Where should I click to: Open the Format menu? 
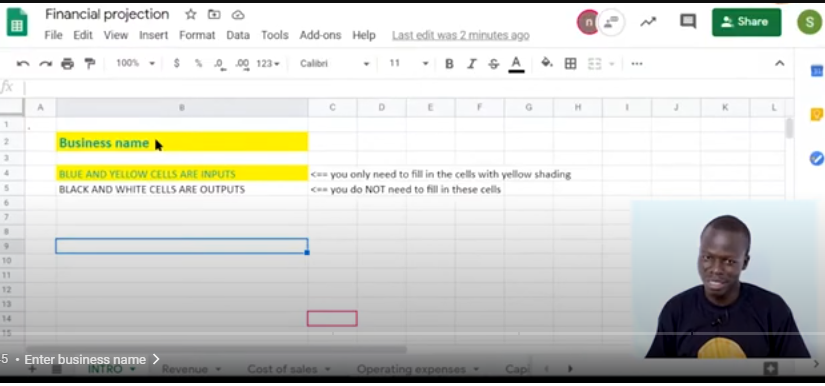click(x=197, y=35)
